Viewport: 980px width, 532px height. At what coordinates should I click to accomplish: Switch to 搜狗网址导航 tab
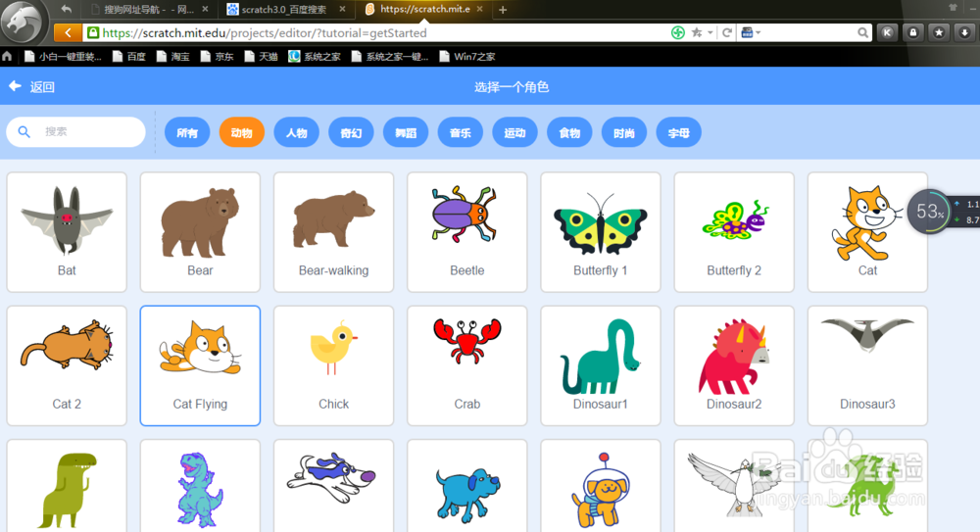tap(149, 10)
